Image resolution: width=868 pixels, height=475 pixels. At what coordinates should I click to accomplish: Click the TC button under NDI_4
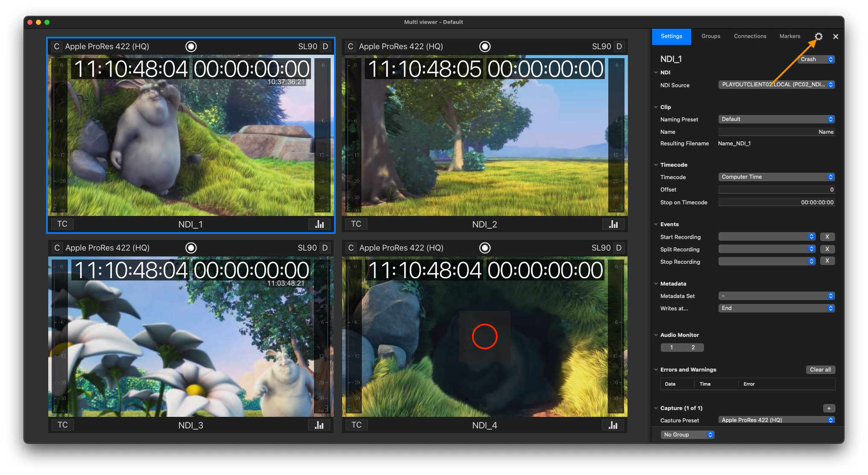357,425
